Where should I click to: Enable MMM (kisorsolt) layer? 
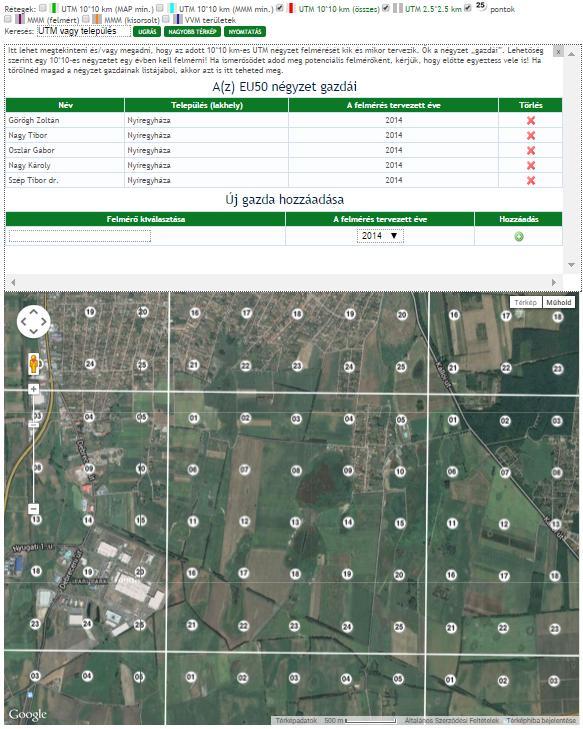tap(86, 19)
